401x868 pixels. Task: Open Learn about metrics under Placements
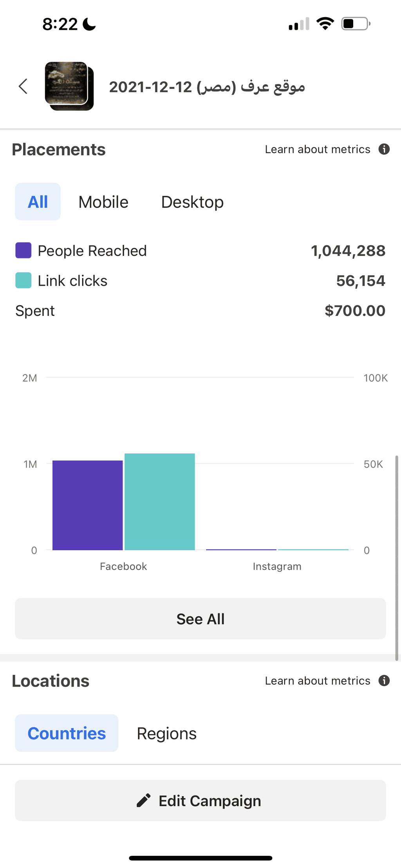pyautogui.click(x=318, y=149)
